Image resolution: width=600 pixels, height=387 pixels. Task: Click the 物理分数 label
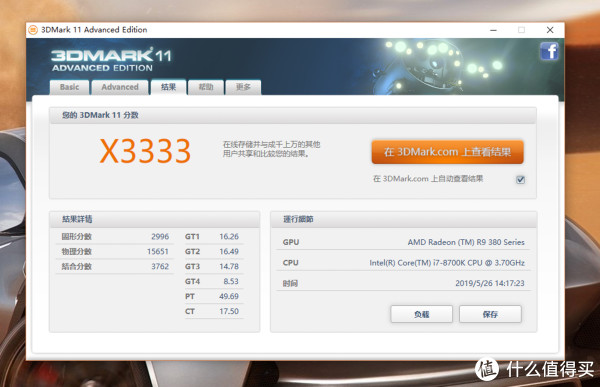click(x=77, y=251)
